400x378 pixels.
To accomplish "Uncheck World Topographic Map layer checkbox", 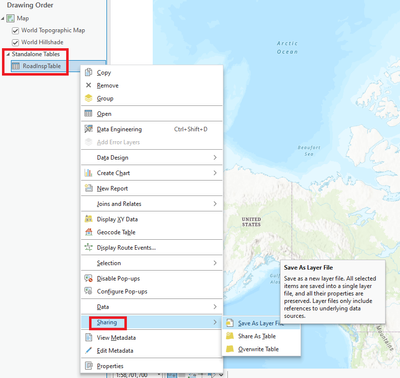I will tap(15, 31).
